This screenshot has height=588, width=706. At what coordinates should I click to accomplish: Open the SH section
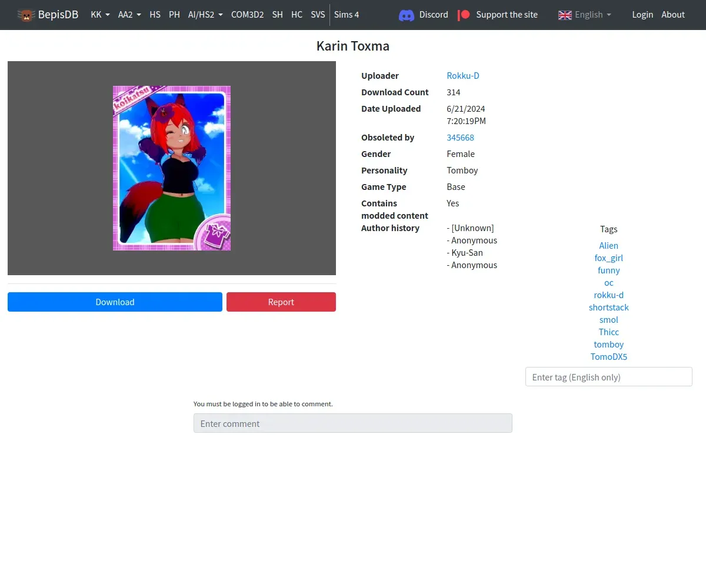click(277, 15)
